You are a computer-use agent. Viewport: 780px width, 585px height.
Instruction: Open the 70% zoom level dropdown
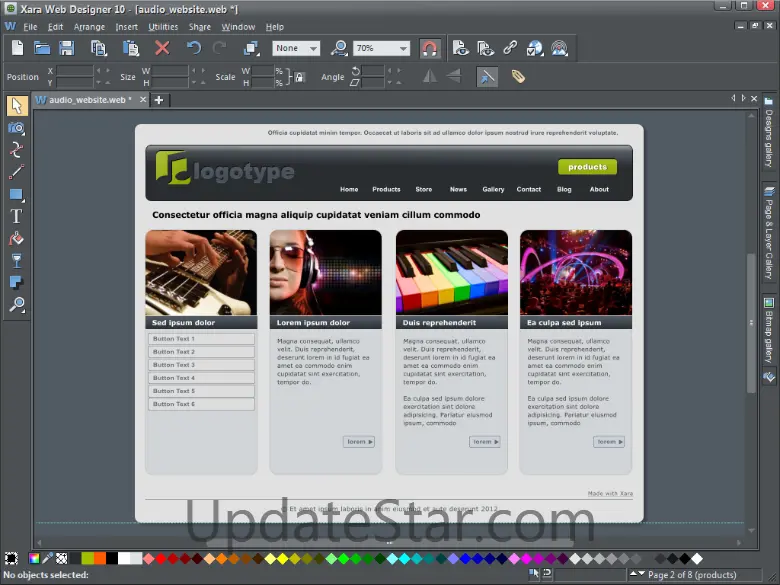[x=403, y=48]
